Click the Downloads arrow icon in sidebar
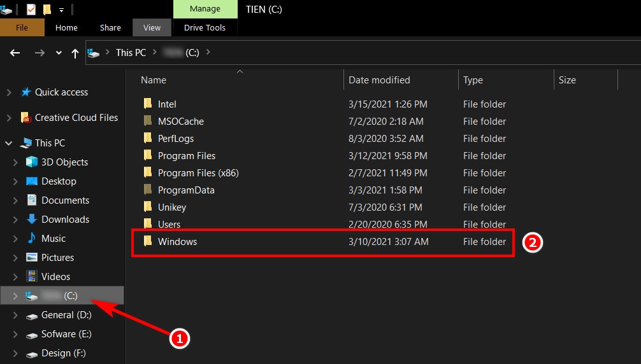The width and height of the screenshot is (641, 364). [x=31, y=219]
